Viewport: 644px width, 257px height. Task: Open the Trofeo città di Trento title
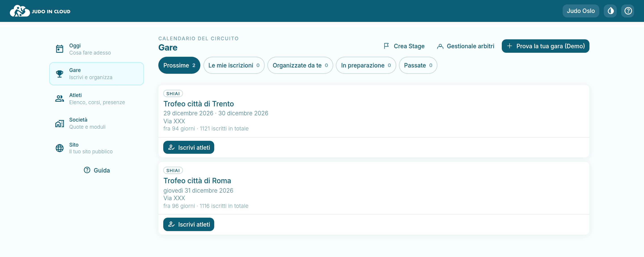pyautogui.click(x=199, y=104)
